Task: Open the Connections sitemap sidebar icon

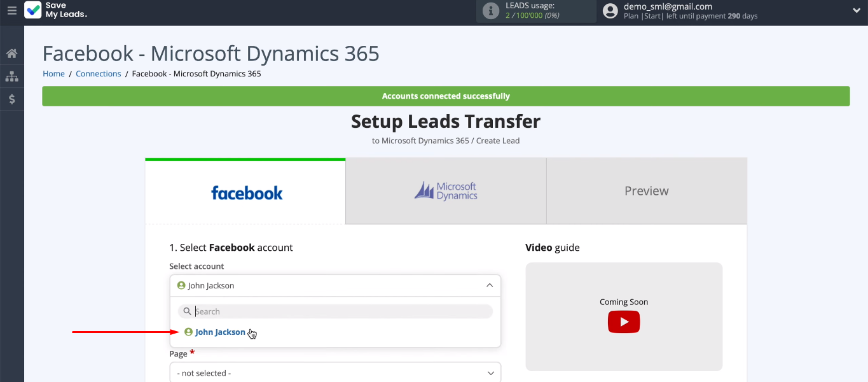Action: (11, 76)
